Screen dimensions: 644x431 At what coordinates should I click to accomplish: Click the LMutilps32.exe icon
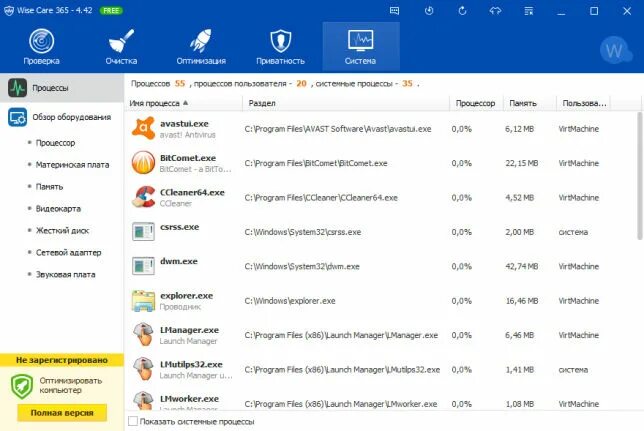tap(143, 369)
